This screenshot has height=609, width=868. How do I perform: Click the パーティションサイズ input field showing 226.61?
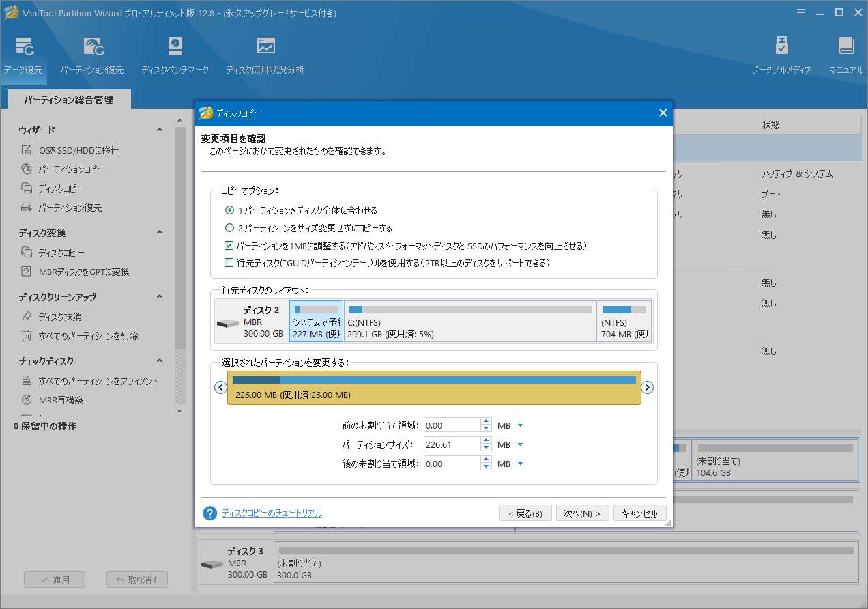point(452,444)
